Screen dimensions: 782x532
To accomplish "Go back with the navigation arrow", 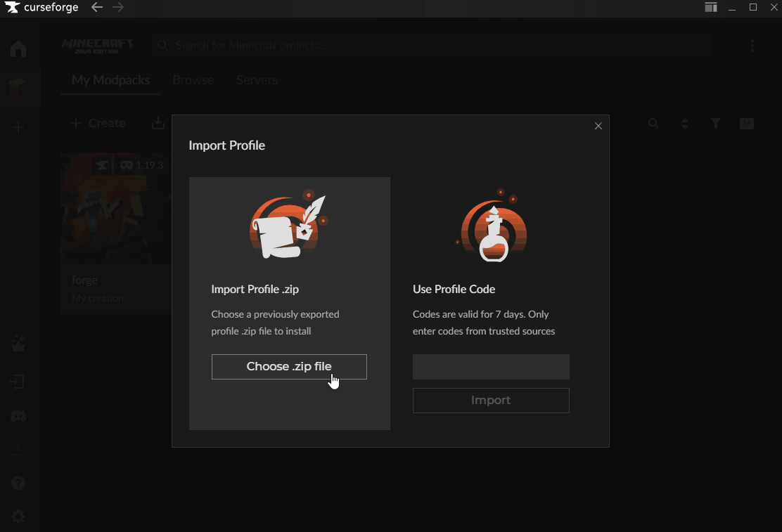I will click(x=97, y=7).
